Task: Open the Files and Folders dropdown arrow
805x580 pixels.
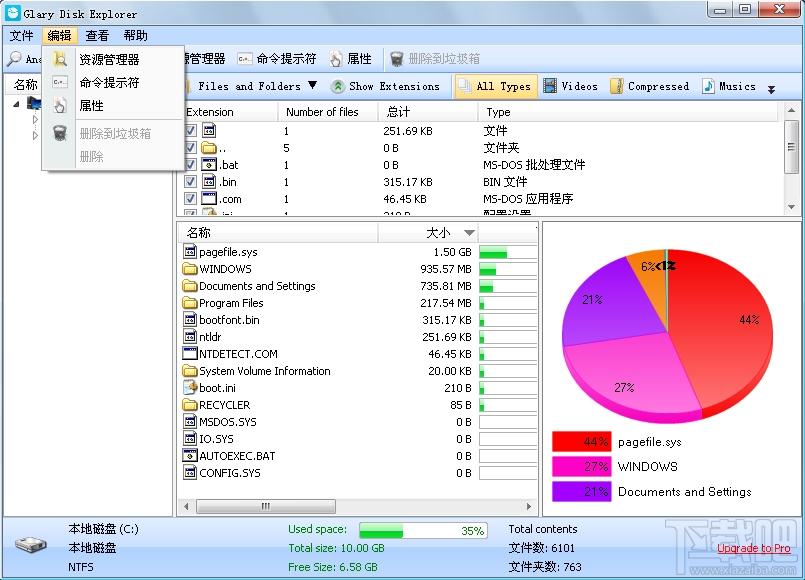Action: click(x=312, y=85)
